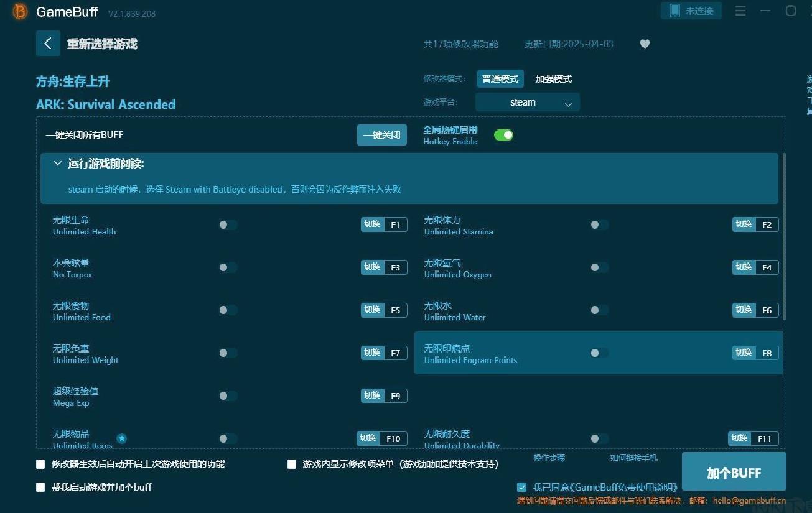The height and width of the screenshot is (513, 812).
Task: Click the F1 hotkey field
Action: tap(396, 225)
